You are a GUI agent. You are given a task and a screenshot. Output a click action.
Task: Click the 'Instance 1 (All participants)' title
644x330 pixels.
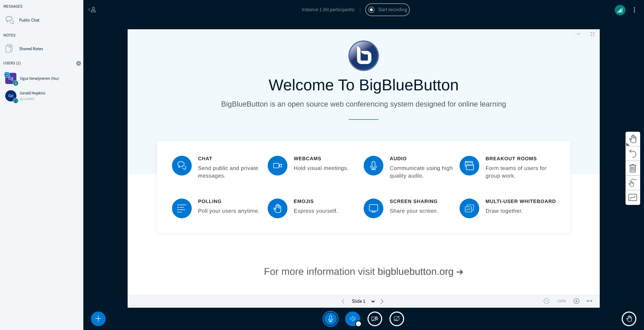(x=328, y=10)
